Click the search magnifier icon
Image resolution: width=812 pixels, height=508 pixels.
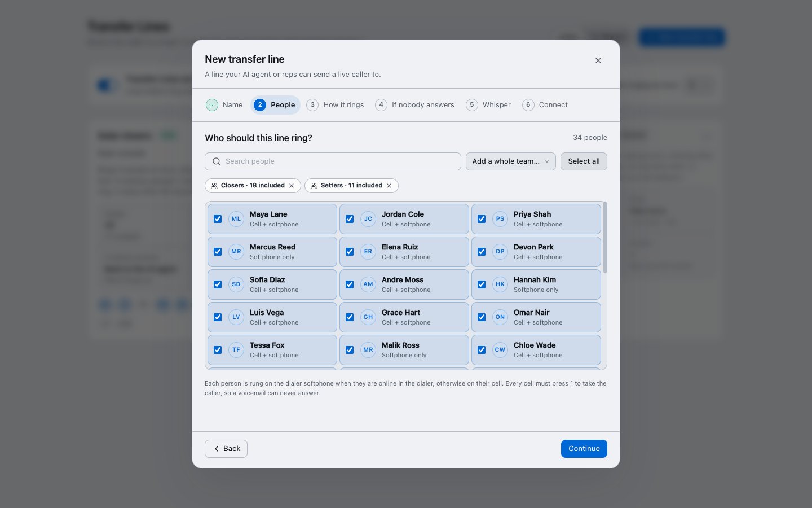tap(217, 161)
